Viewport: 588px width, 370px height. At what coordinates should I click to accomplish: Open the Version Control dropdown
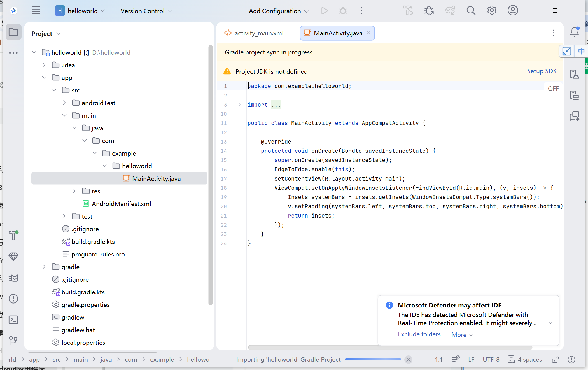click(146, 11)
